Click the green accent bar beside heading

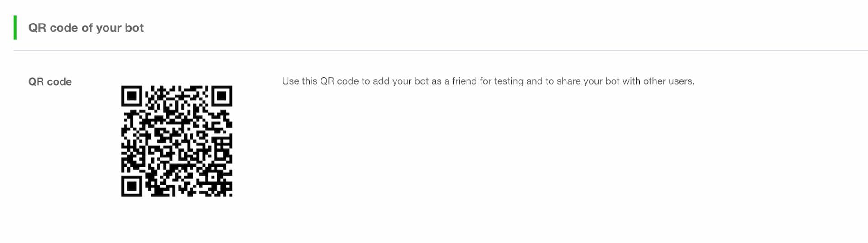click(15, 28)
